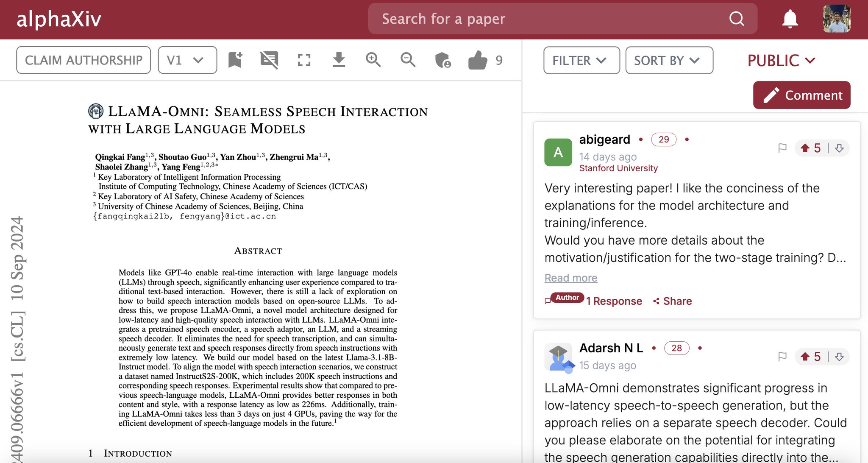Focus the Search for a paper field
Screen dimensions: 868x463
coord(562,19)
